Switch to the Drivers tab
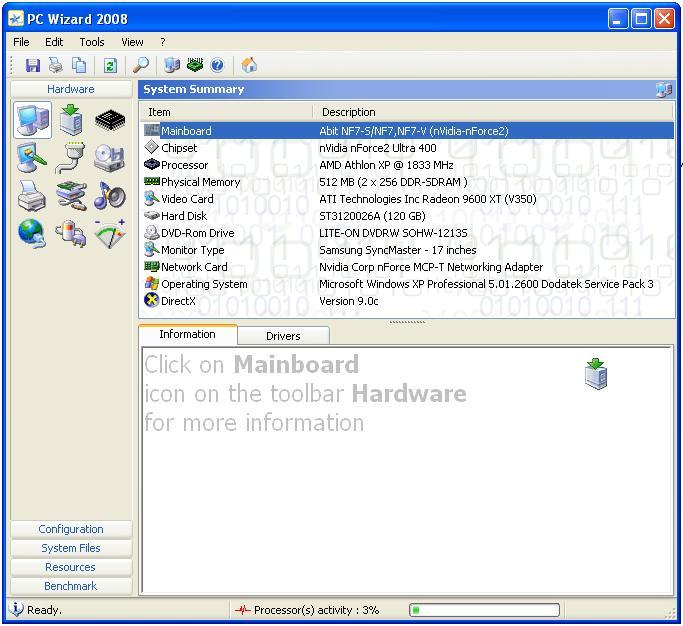 click(283, 336)
